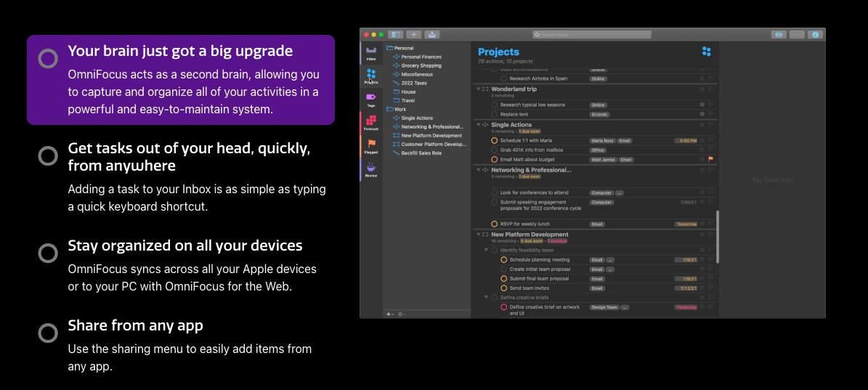The image size is (868, 390).
Task: Collapse the Wonderland trip project
Action: pos(479,89)
